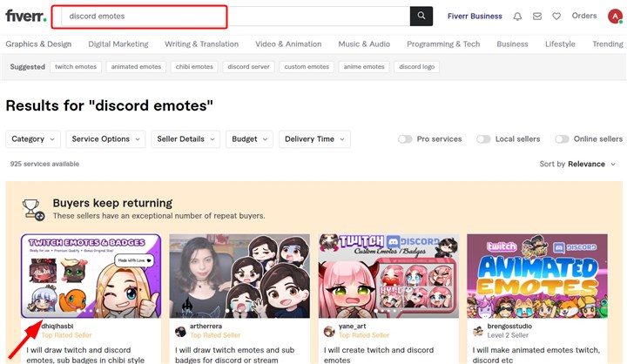Viewport: 627px width, 364px height.
Task: Open yane_art's Custom Emotes thumbnail
Action: 388,276
